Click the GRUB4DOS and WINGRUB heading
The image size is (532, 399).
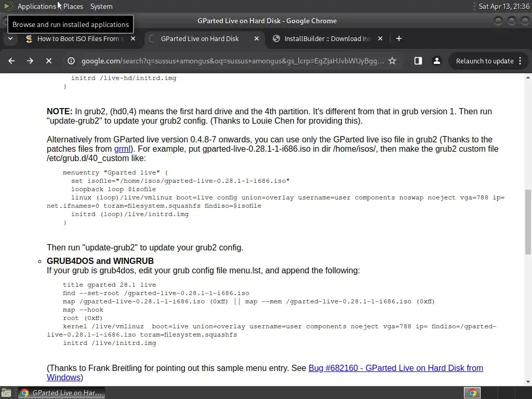(100, 261)
